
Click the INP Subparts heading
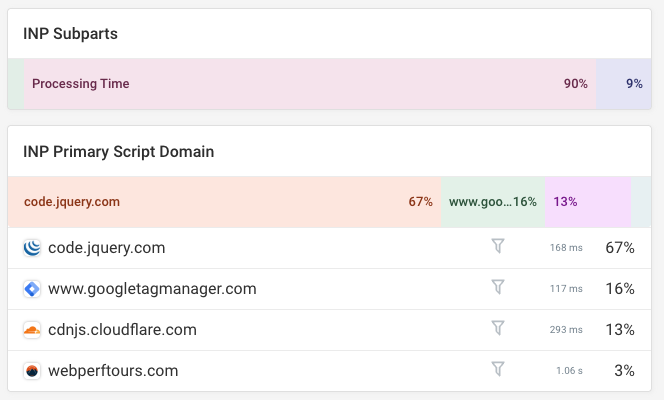pyautogui.click(x=70, y=34)
